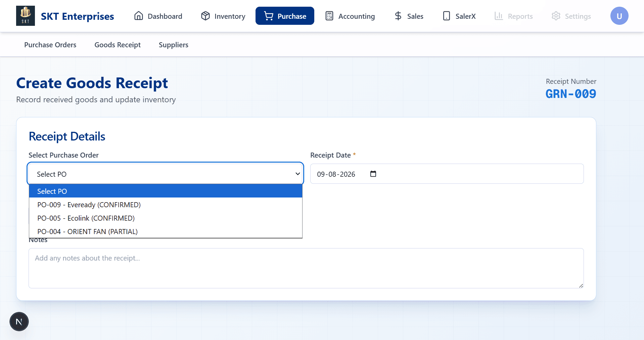
Task: Click the Accounting calculator icon
Action: coord(329,16)
